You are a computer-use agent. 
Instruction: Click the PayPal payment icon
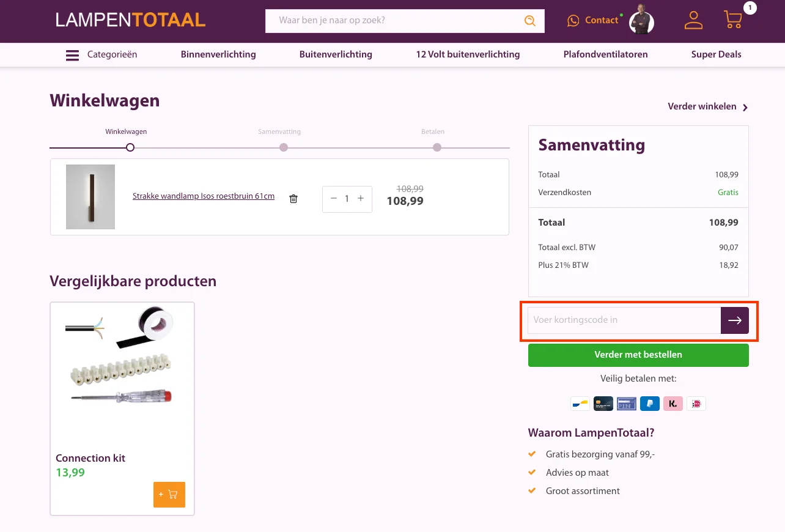pos(649,404)
